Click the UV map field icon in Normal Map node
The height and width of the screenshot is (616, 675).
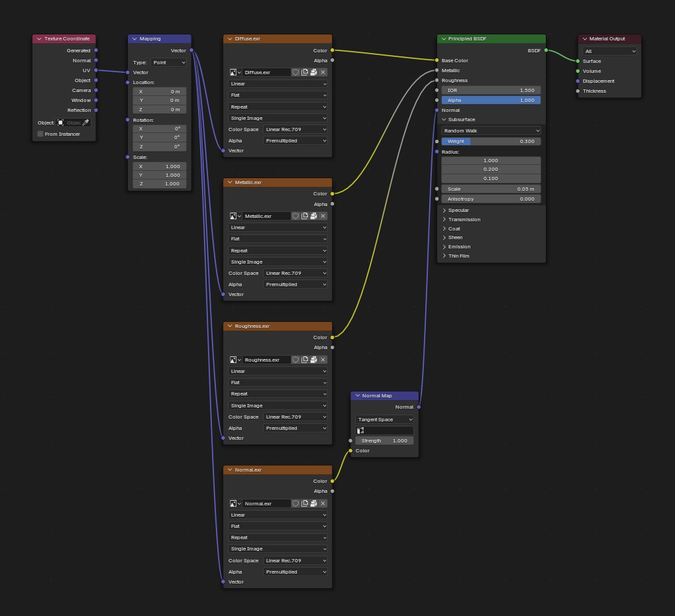361,431
